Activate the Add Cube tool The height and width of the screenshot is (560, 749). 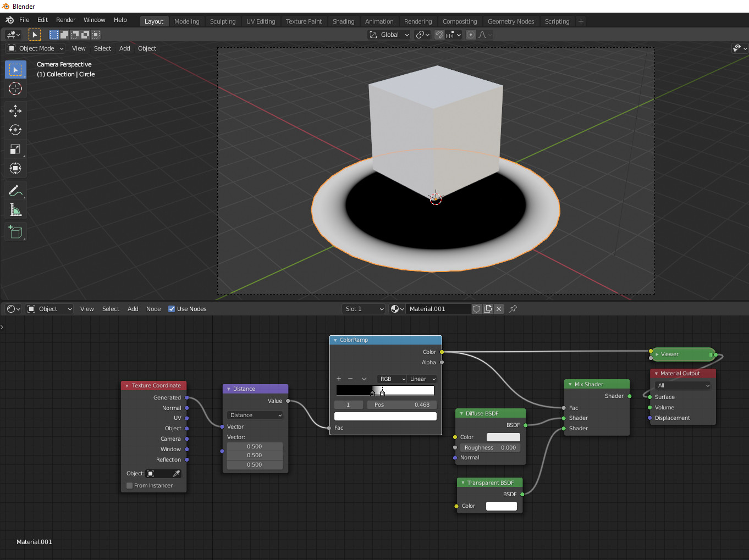15,231
